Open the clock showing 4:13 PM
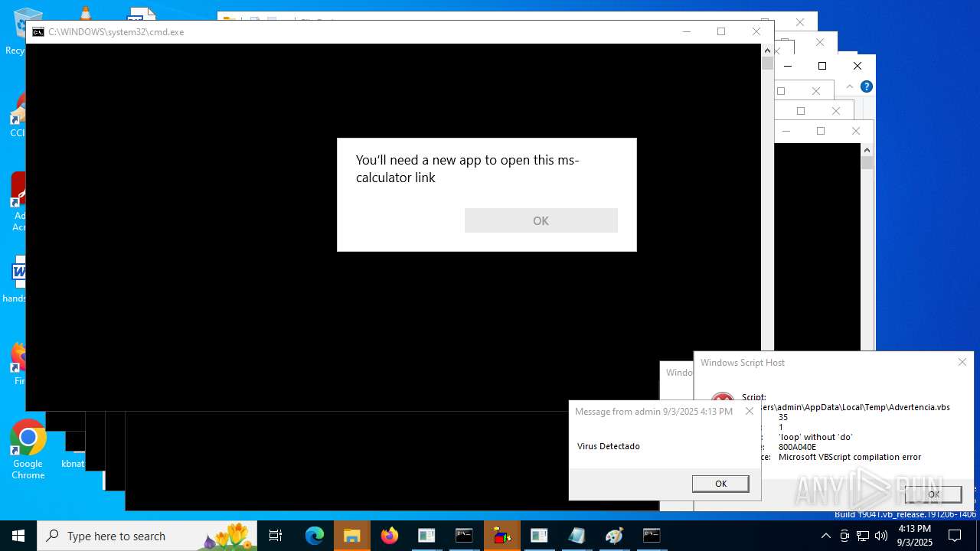The image size is (980, 551). click(x=915, y=536)
